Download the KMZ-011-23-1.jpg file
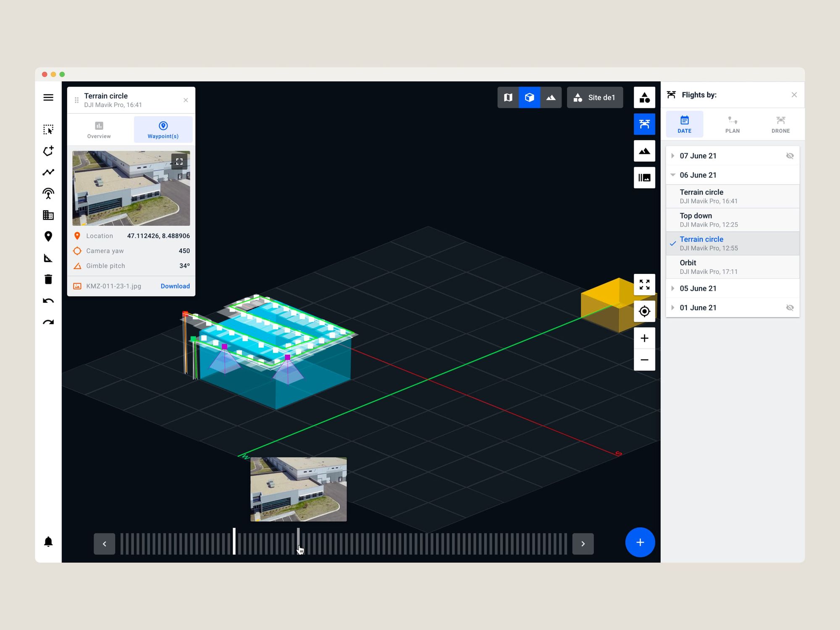The width and height of the screenshot is (840, 630). (x=175, y=286)
